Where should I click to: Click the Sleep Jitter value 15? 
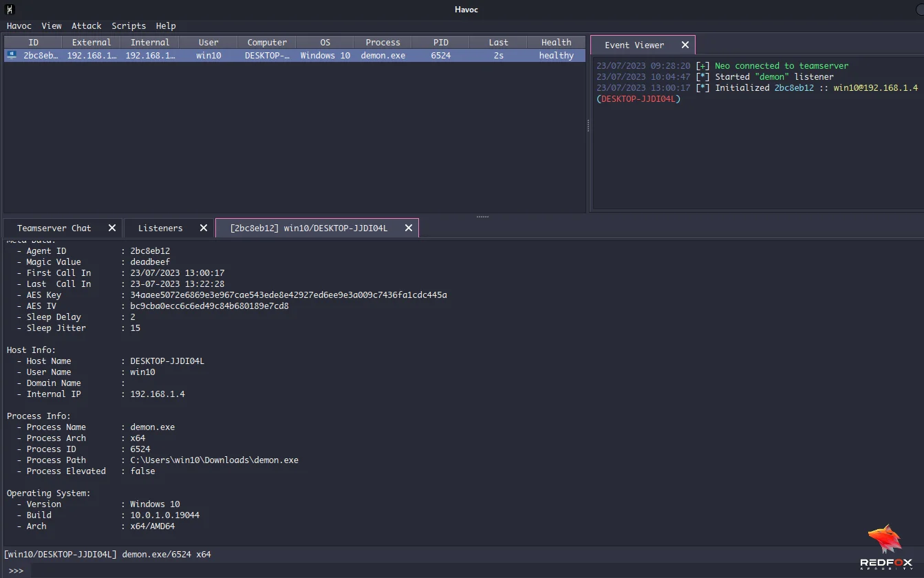coord(136,328)
